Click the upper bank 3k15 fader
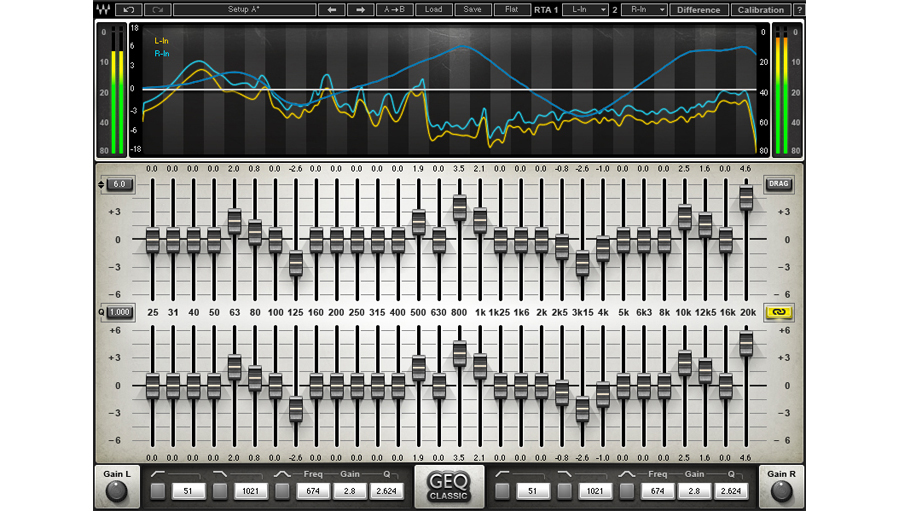The image size is (900, 511). 582,264
